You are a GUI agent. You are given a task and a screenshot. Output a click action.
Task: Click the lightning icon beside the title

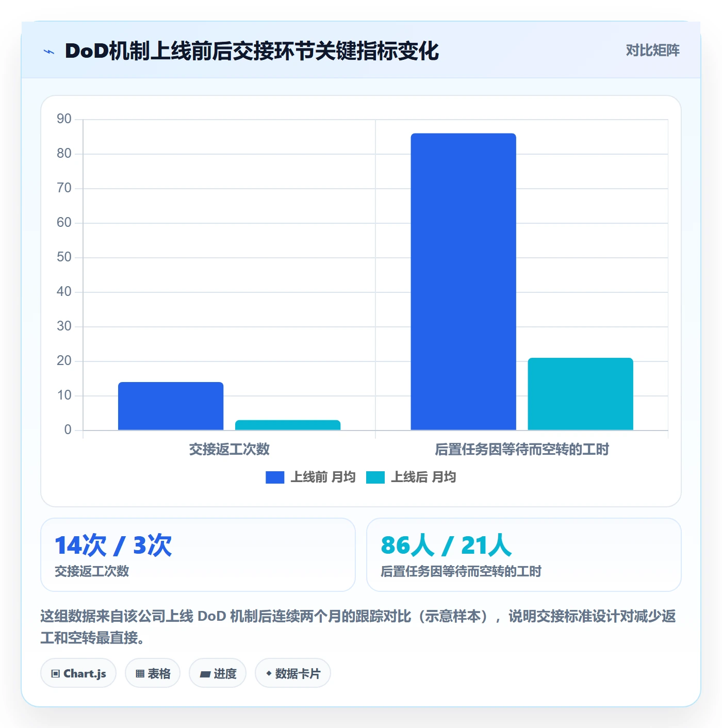[x=49, y=52]
